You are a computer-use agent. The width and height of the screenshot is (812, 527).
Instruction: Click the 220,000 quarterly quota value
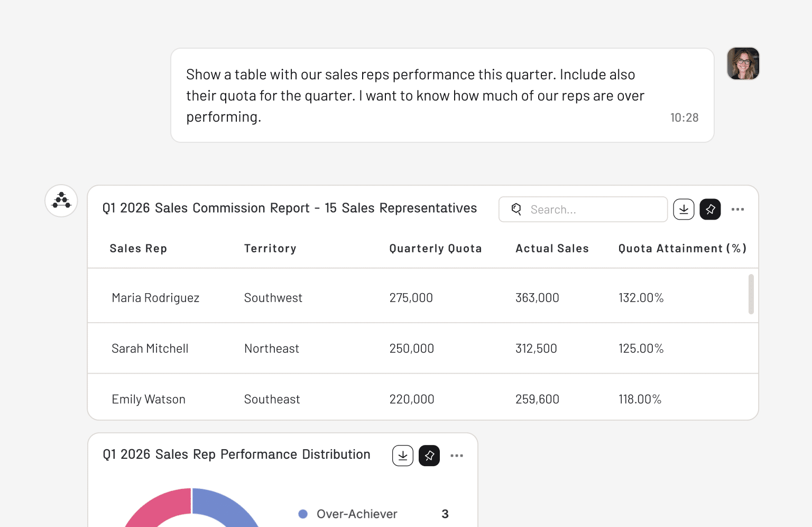tap(412, 399)
